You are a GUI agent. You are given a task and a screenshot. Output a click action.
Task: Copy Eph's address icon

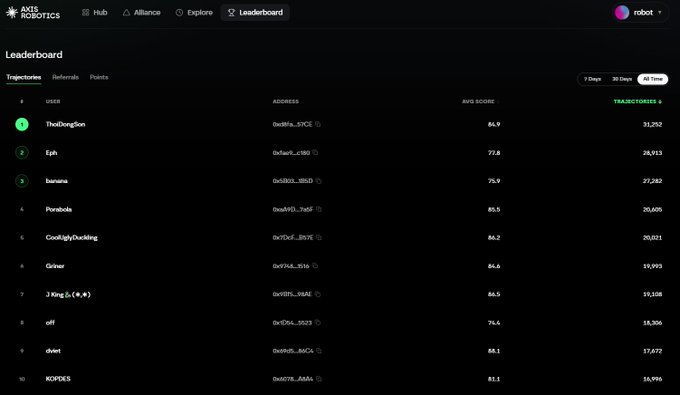(315, 153)
